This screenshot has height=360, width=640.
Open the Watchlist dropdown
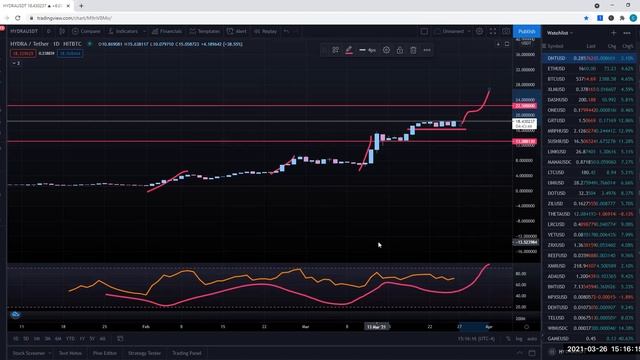(x=560, y=33)
